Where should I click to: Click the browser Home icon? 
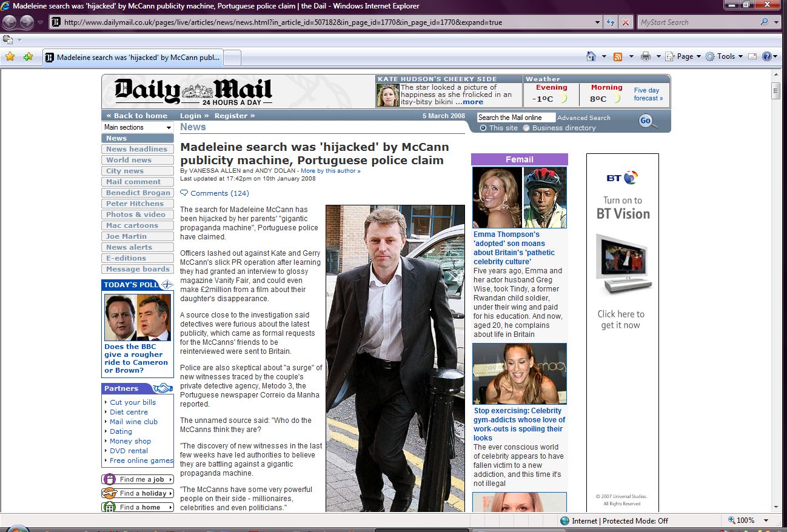[x=591, y=56]
